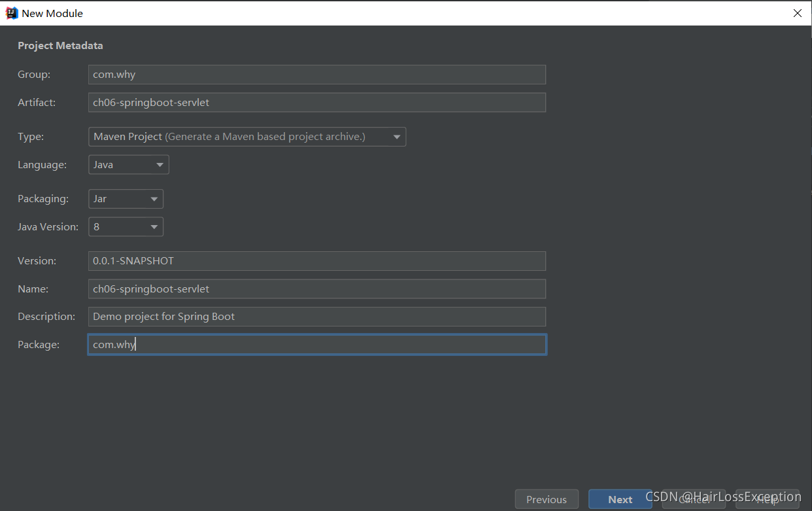Click the Language dropdown arrow icon
The image size is (812, 511).
[x=159, y=164]
